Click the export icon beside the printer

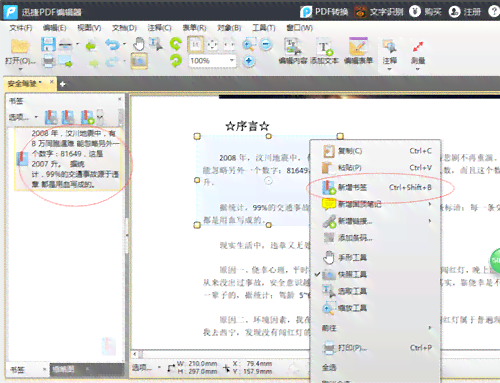[x=66, y=62]
